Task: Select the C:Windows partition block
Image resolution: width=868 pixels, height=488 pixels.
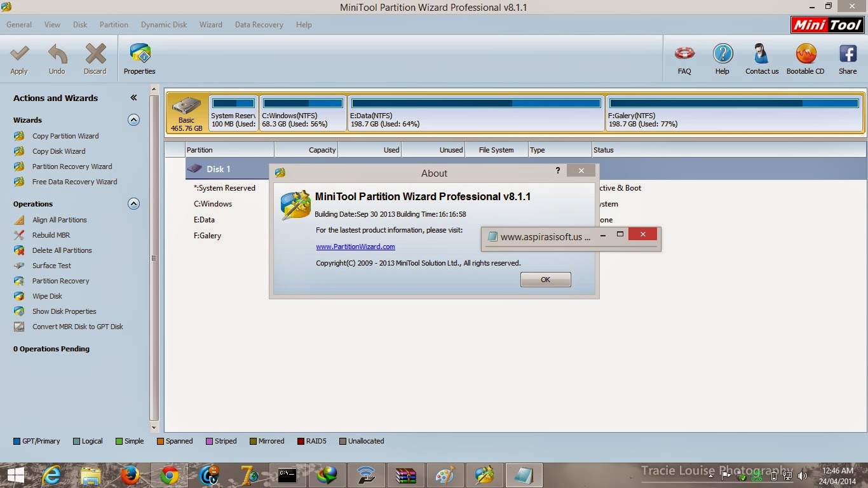Action: click(303, 113)
